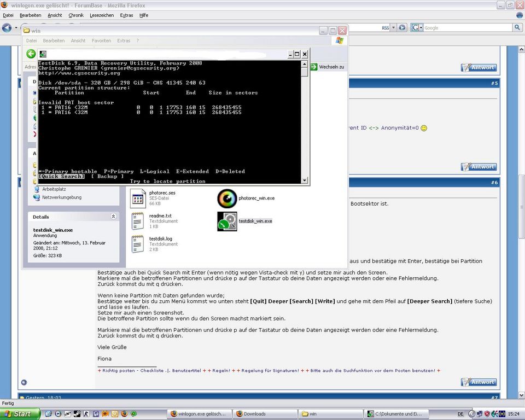The width and height of the screenshot is (525, 420).
Task: Click the 15:24 taskbar clock
Action: tap(514, 414)
